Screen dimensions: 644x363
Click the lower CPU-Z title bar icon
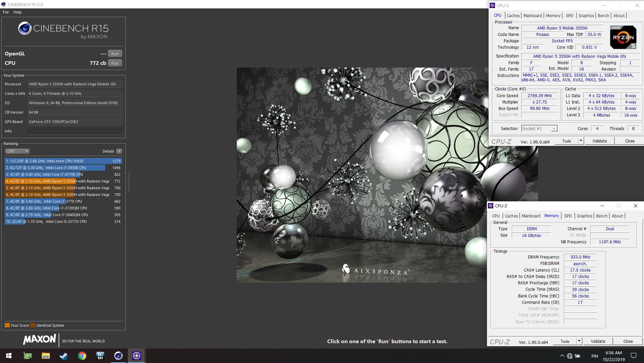491,206
